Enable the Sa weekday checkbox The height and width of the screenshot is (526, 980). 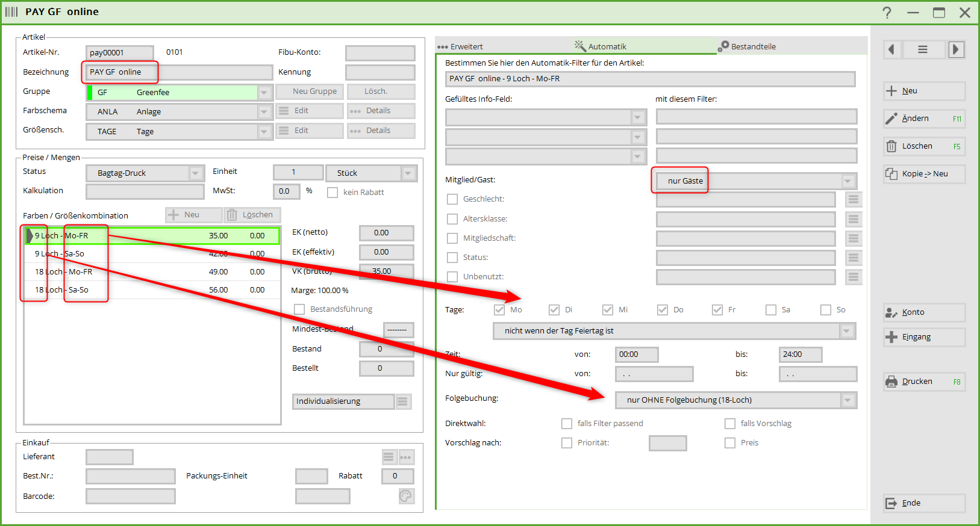pyautogui.click(x=771, y=310)
